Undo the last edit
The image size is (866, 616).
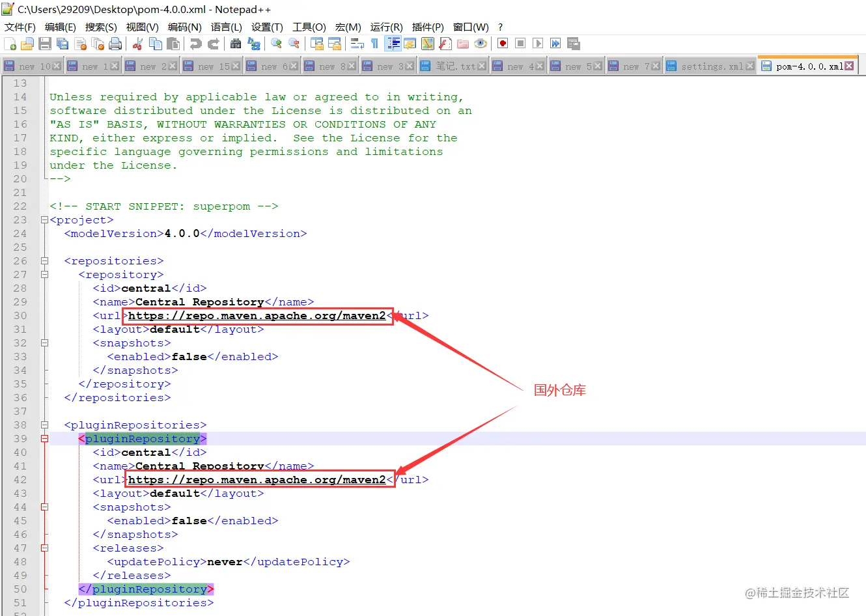point(195,44)
